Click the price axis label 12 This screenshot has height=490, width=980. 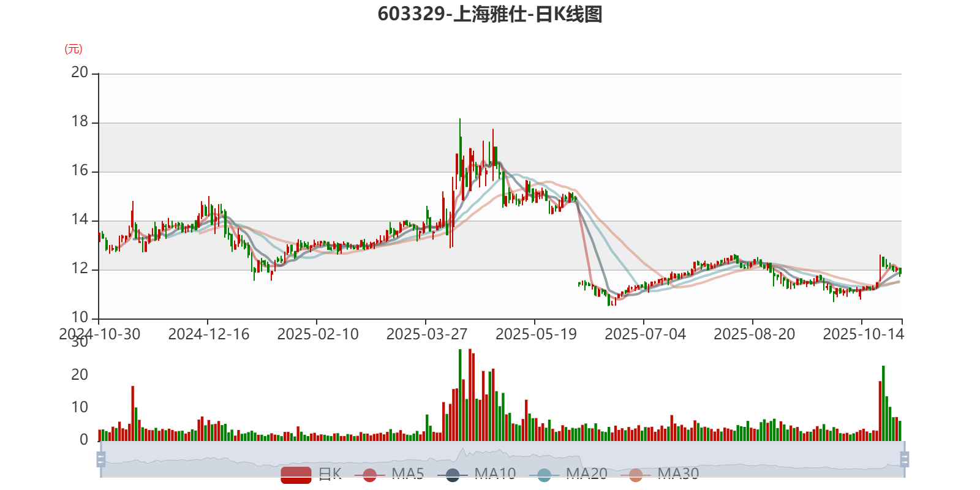(x=80, y=268)
